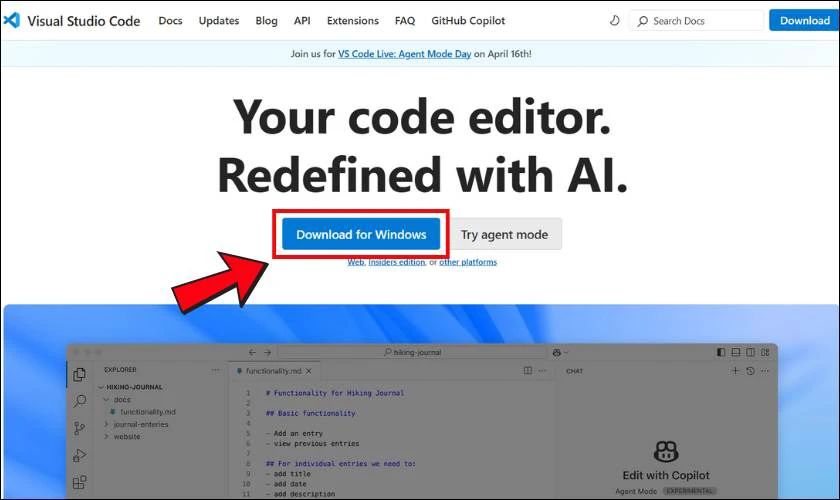
Task: Click the '- add date' code line
Action: click(286, 484)
